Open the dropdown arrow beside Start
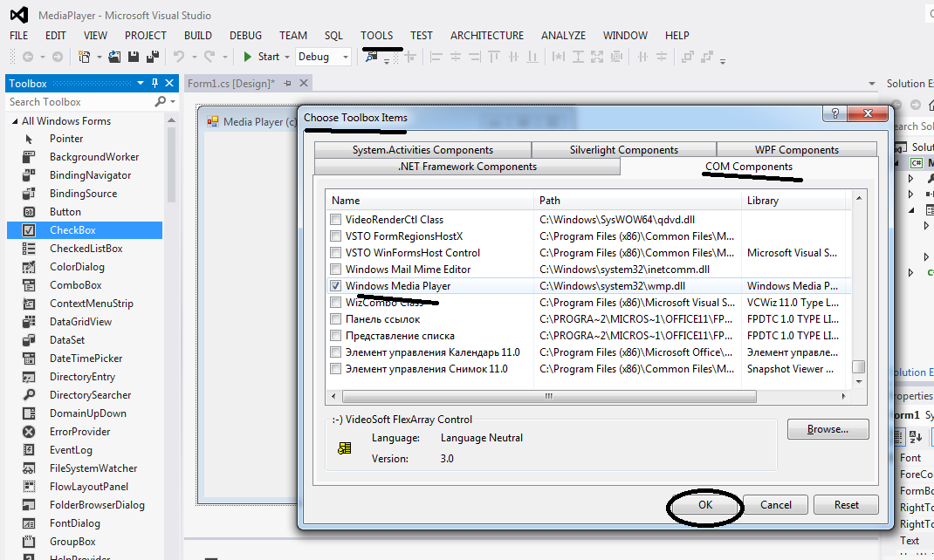This screenshot has width=934, height=560. (x=287, y=57)
